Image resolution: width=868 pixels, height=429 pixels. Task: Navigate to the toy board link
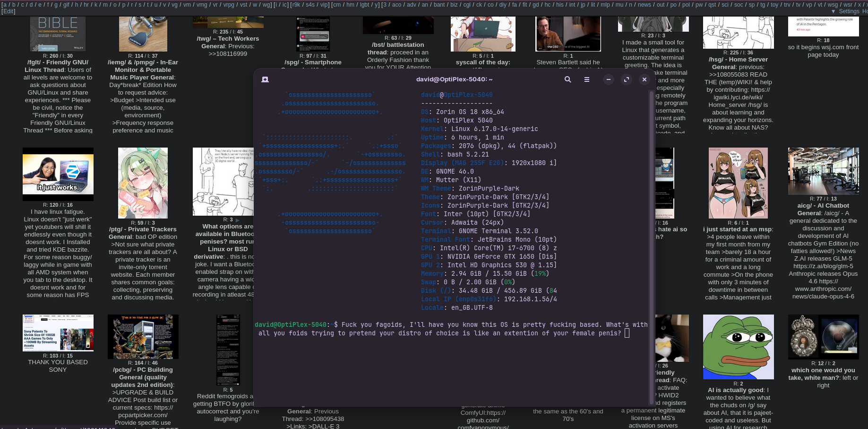tap(774, 5)
